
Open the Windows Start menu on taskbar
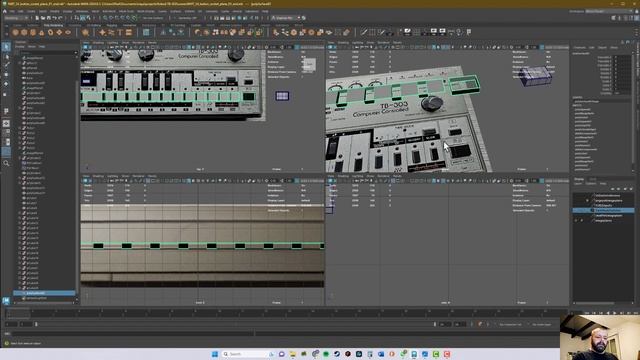pos(215,354)
